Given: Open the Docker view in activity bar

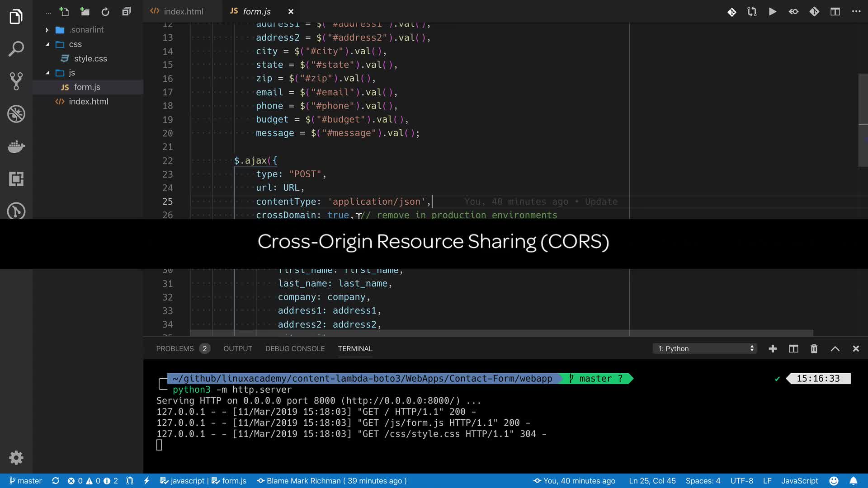Looking at the screenshot, I should [x=16, y=146].
